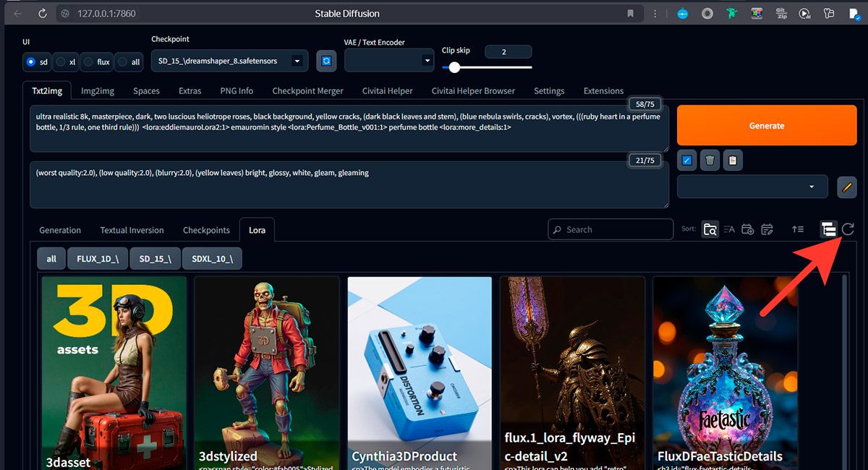Click into the negative prompt text box
The width and height of the screenshot is (868, 470).
[x=349, y=184]
